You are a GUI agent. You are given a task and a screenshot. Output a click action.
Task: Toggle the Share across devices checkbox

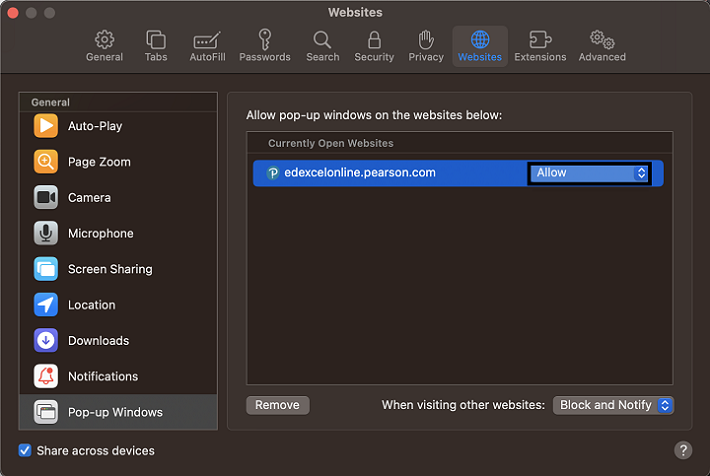[x=25, y=451]
